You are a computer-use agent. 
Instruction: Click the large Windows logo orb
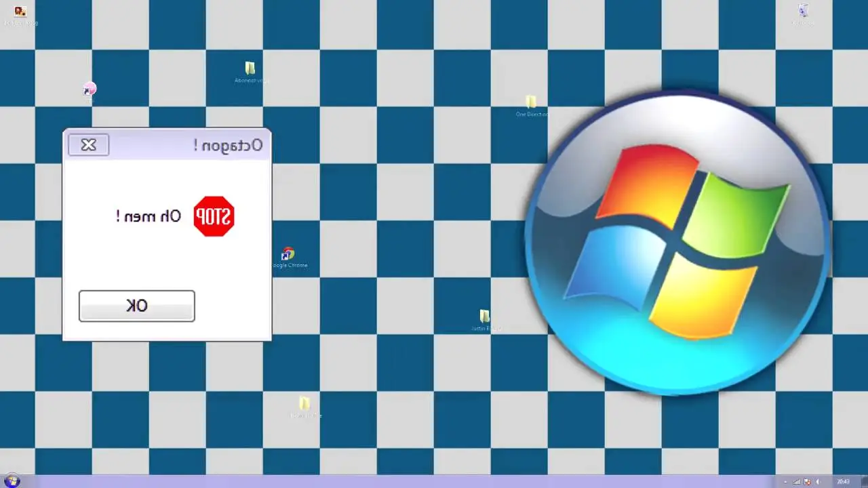[678, 244]
